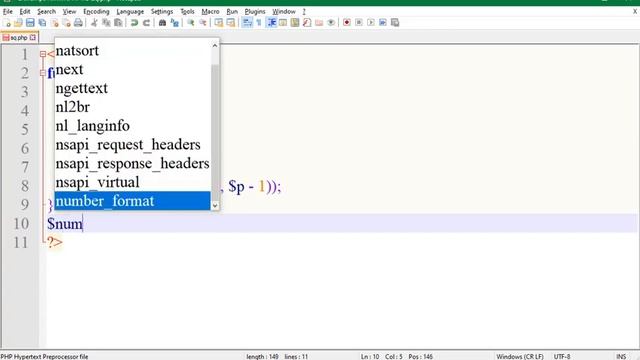Choose ngettext from autocomplete list

(133, 88)
